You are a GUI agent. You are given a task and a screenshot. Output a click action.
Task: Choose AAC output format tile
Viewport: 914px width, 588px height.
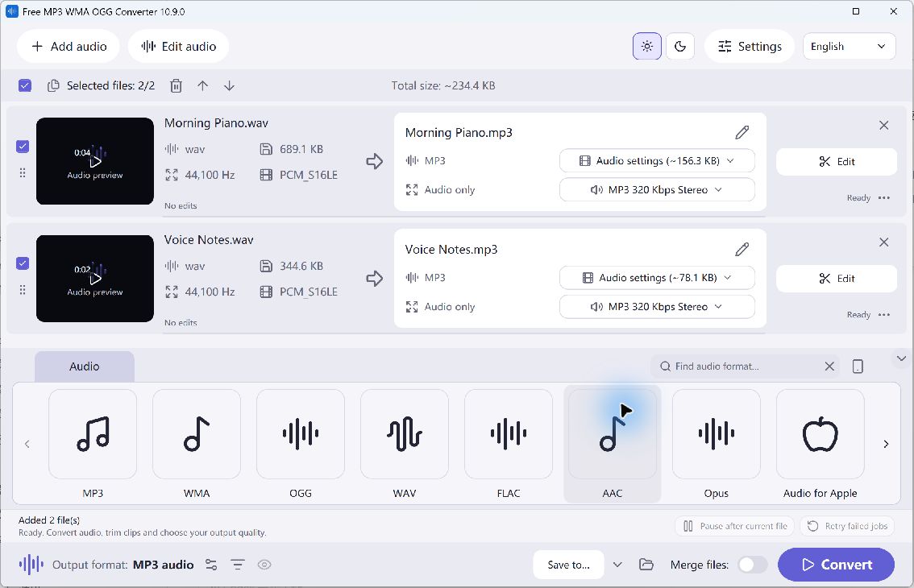point(612,444)
